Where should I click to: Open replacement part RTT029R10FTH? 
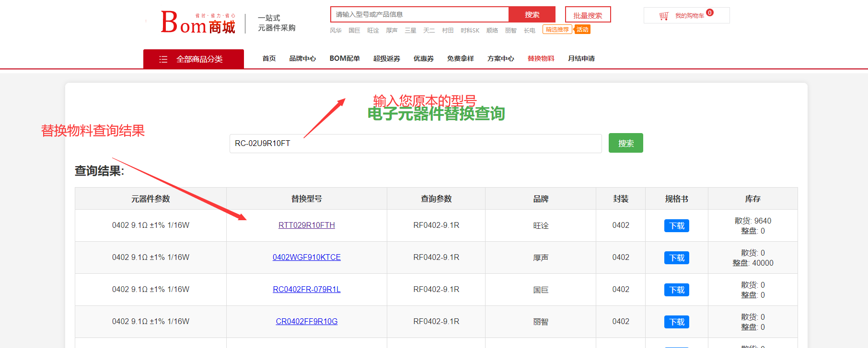click(x=307, y=225)
